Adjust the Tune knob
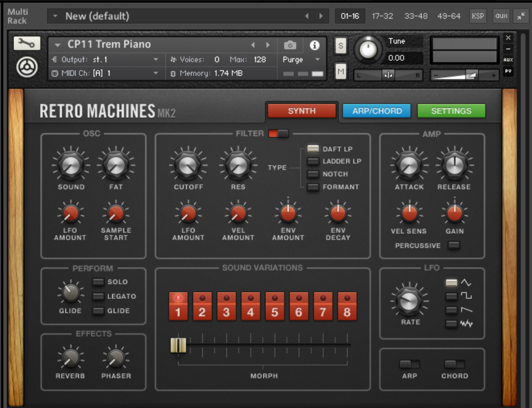The image size is (532, 408). click(x=368, y=49)
